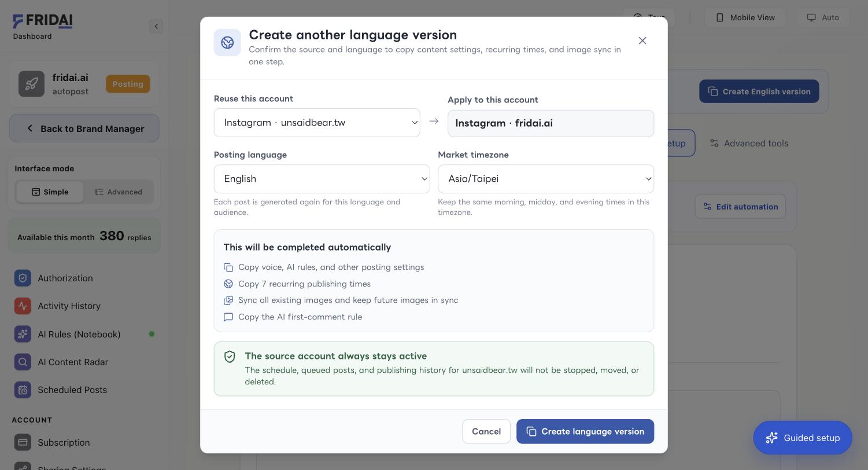Viewport: 868px width, 470px height.
Task: Click Create English version button
Action: coord(759,91)
